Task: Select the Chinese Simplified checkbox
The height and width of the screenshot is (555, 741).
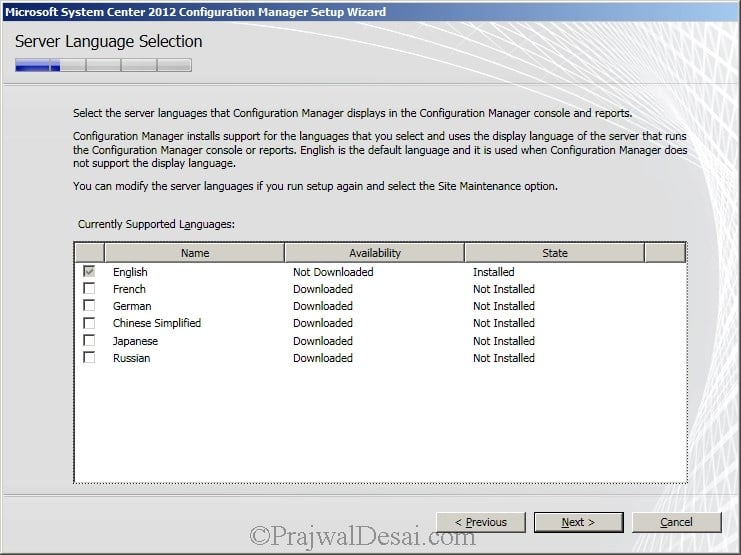Action: click(x=89, y=323)
